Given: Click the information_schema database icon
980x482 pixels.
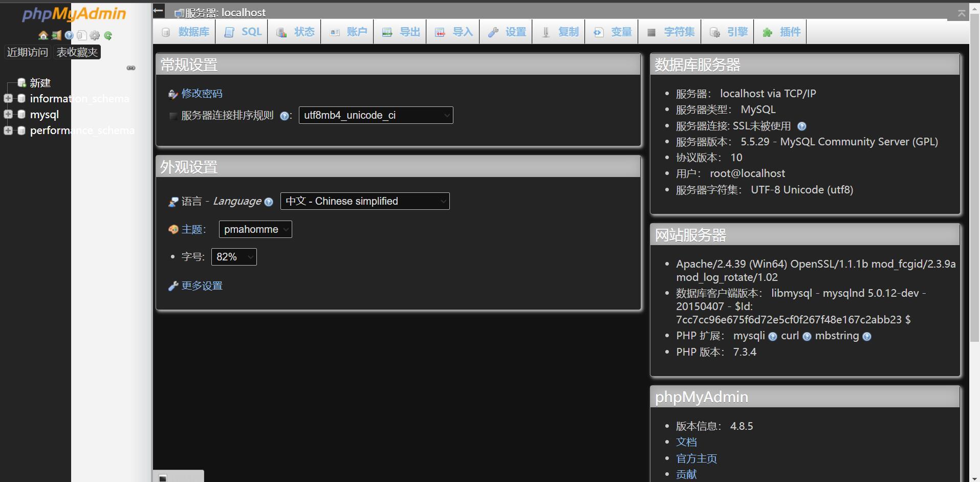Looking at the screenshot, I should [x=21, y=98].
